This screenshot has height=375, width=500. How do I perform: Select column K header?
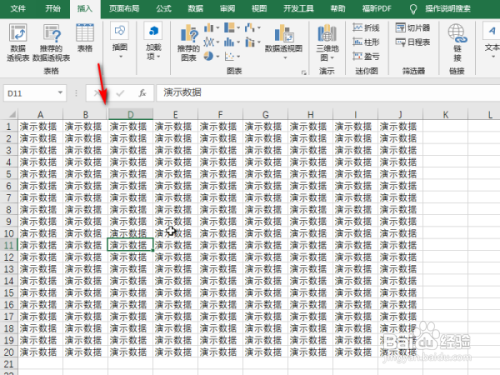(445, 115)
